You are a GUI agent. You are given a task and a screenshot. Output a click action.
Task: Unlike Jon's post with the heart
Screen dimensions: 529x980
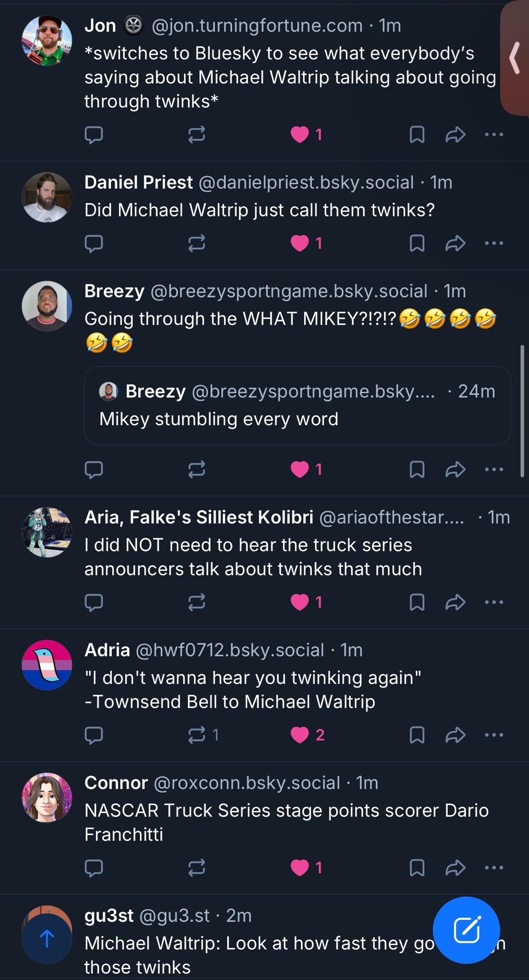300,134
